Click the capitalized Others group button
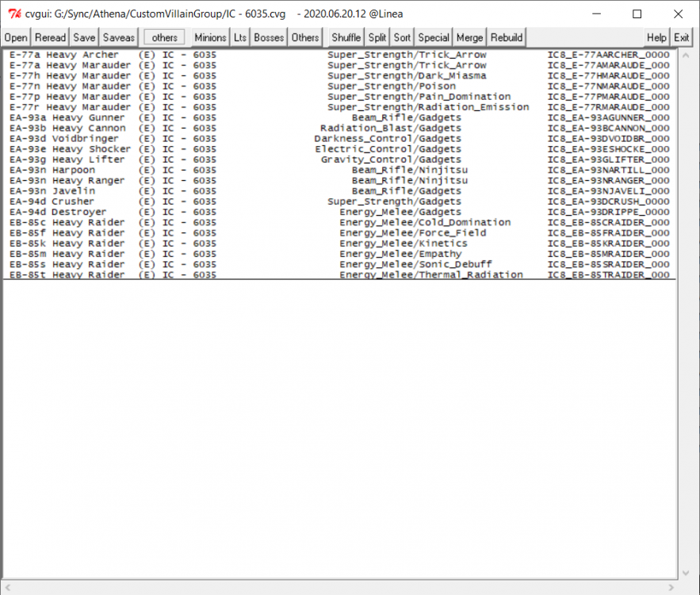The width and height of the screenshot is (700, 595). point(305,37)
